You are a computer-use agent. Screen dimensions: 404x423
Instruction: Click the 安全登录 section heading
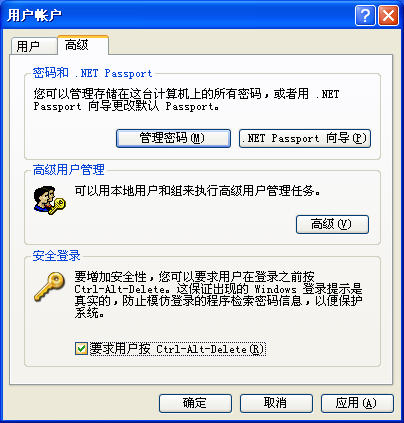(56, 256)
